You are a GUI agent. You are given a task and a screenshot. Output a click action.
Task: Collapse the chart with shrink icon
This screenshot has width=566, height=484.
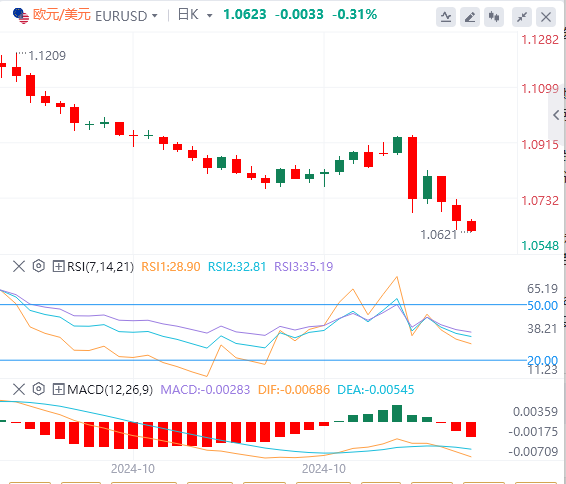pos(522,17)
